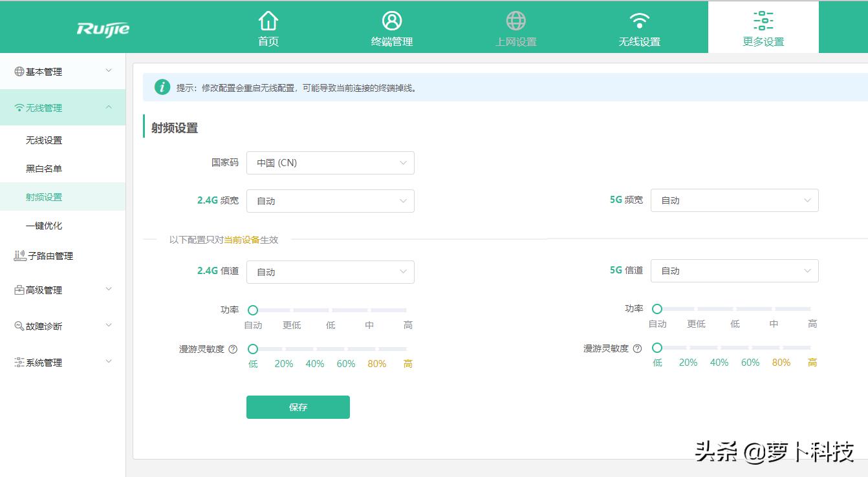
Task: Click the 终端管理 person icon
Action: 391,20
